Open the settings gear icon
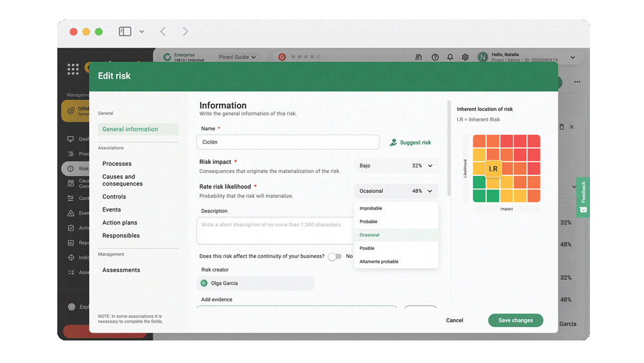Image resolution: width=644 pixels, height=363 pixels. [x=466, y=57]
